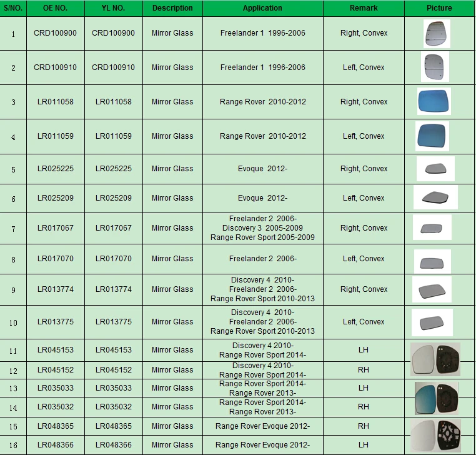Select YL NO. cell CRD100910
The image size is (476, 455).
click(113, 67)
